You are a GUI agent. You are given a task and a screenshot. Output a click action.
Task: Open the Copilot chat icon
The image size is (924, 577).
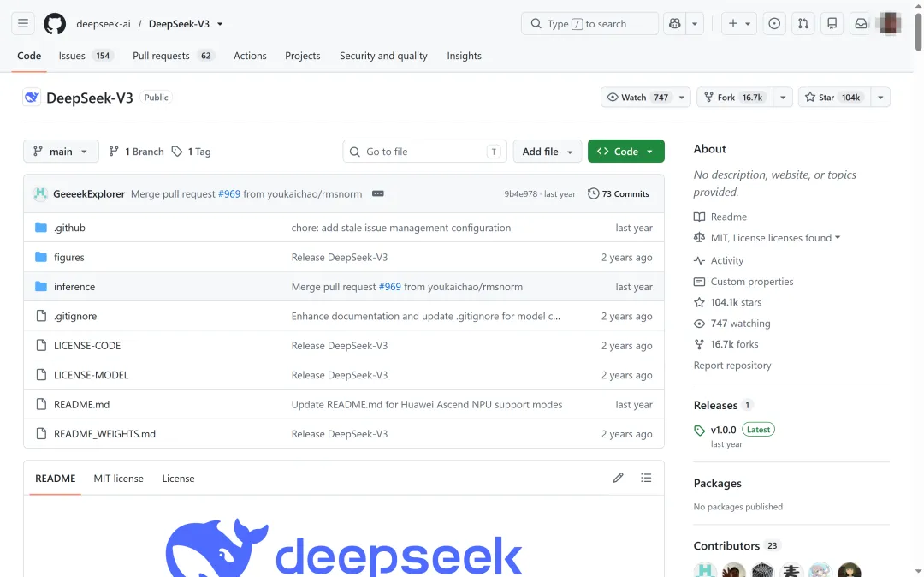coord(675,24)
